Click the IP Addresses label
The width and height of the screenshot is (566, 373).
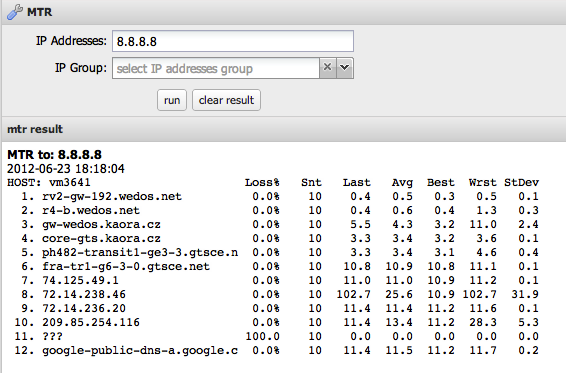pos(71,41)
